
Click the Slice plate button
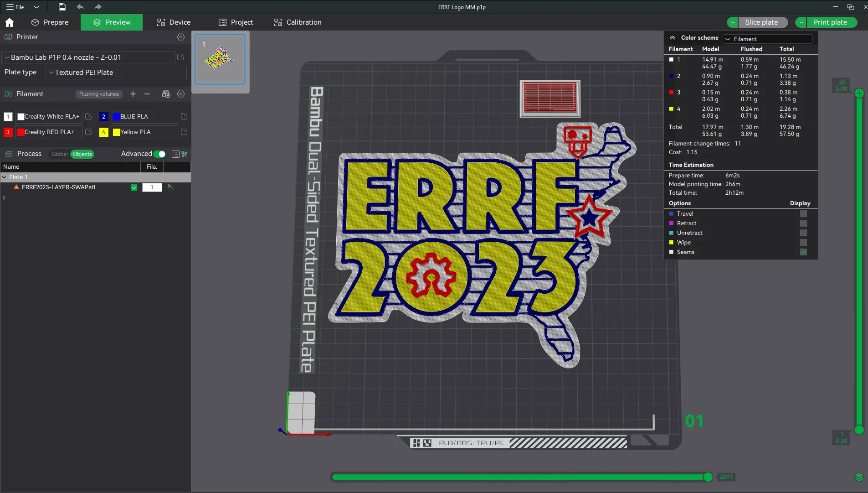(761, 22)
